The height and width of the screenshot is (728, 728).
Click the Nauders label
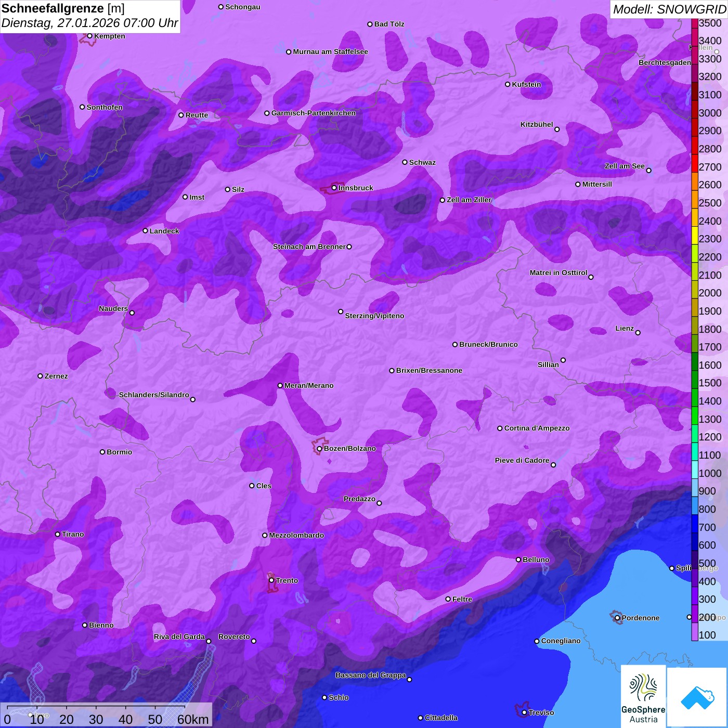(x=113, y=308)
